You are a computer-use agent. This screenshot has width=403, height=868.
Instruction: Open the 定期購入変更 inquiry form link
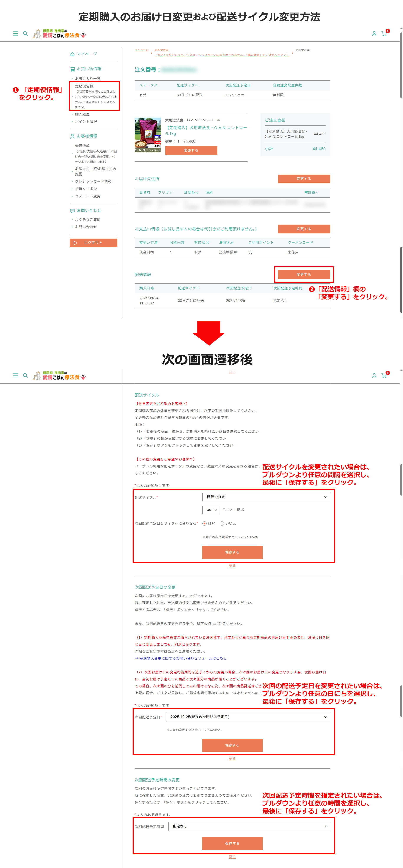[181, 658]
